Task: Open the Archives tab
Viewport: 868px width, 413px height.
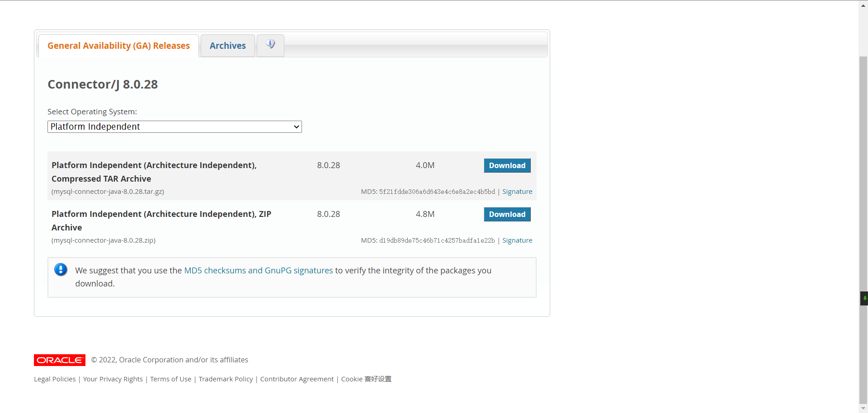Action: (228, 46)
